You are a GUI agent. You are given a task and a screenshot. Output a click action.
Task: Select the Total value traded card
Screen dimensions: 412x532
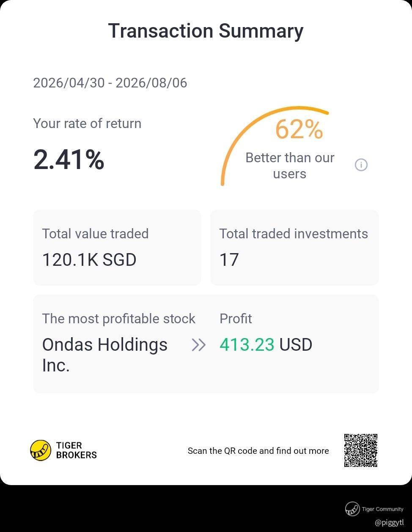pos(117,248)
